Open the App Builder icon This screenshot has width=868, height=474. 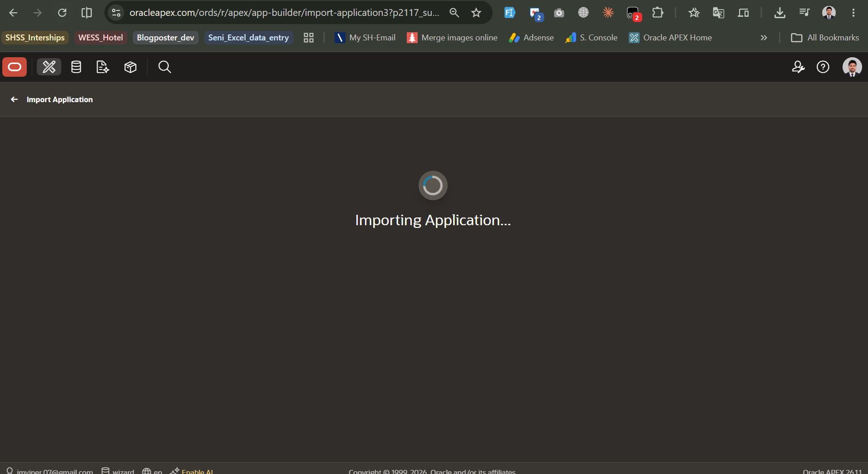pos(49,67)
